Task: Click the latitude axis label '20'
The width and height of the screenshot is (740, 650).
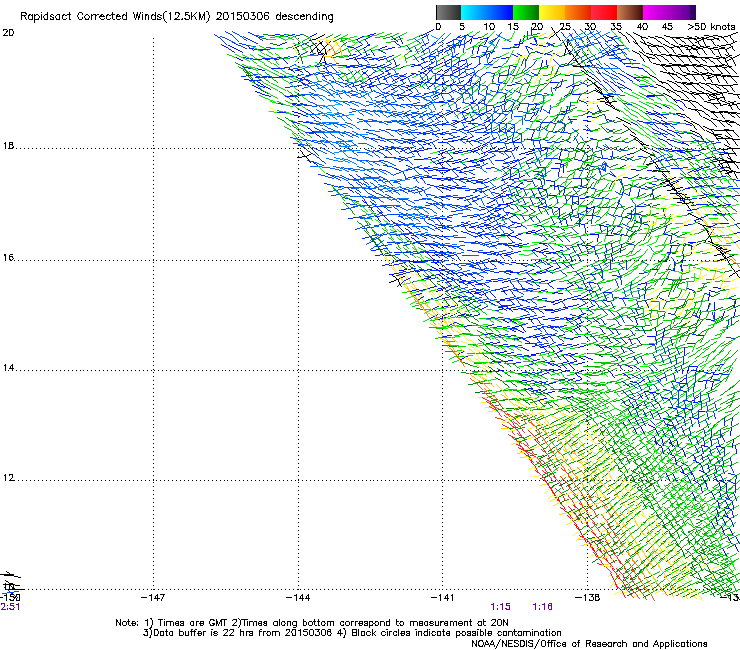Action: coord(8,33)
